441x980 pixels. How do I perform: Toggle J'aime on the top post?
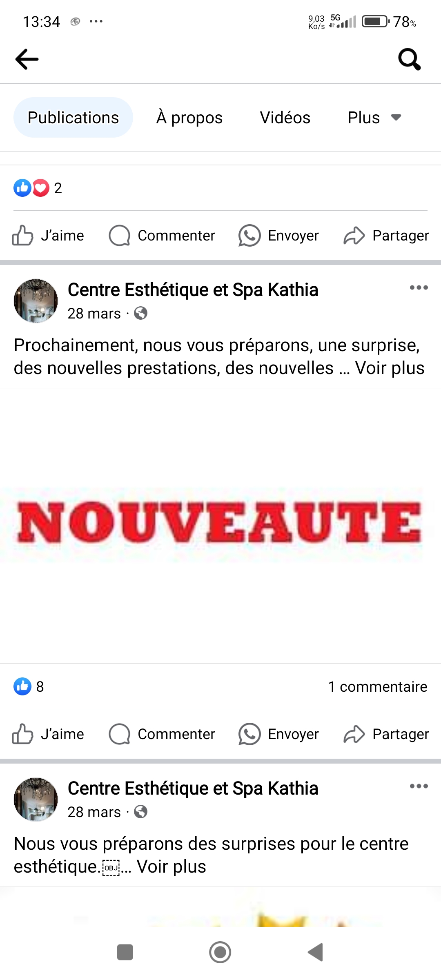pos(48,236)
